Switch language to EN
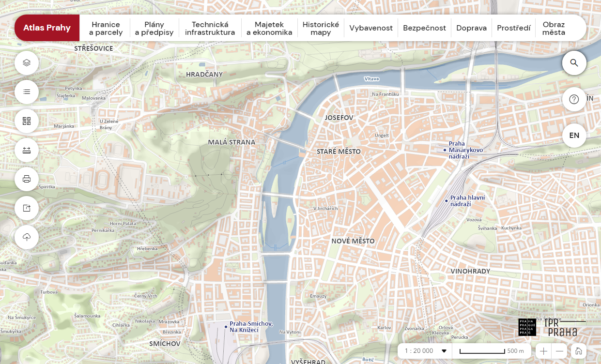Viewport: 601px width, 364px height. (x=574, y=136)
